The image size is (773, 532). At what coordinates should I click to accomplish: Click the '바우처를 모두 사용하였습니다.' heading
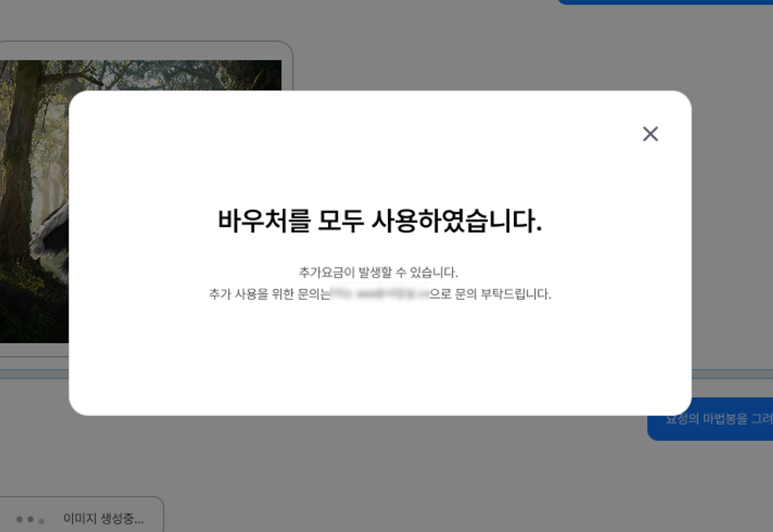coord(380,221)
